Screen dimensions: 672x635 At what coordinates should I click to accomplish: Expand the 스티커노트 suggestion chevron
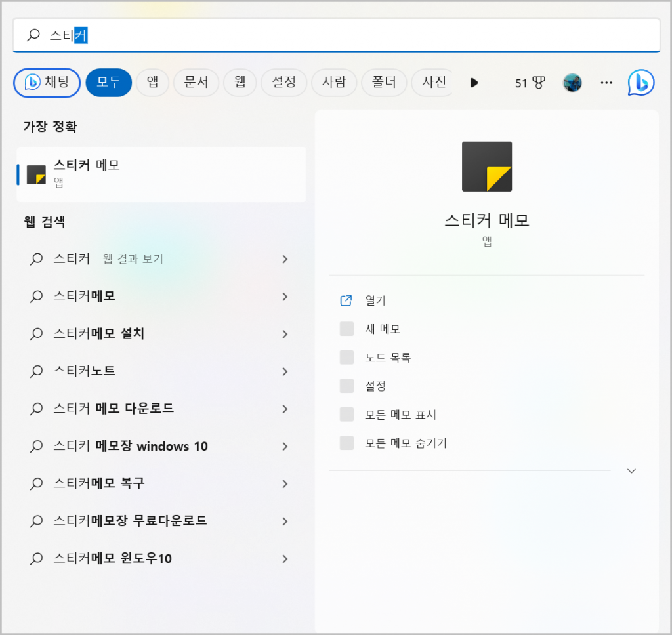click(285, 371)
